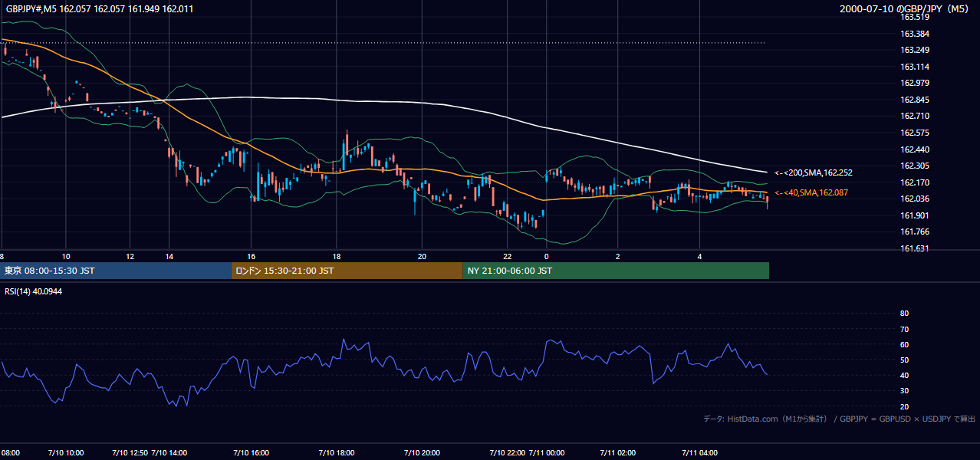Click the 7/11 04:00 date label
Viewport: 980px width, 460px height.
700,452
